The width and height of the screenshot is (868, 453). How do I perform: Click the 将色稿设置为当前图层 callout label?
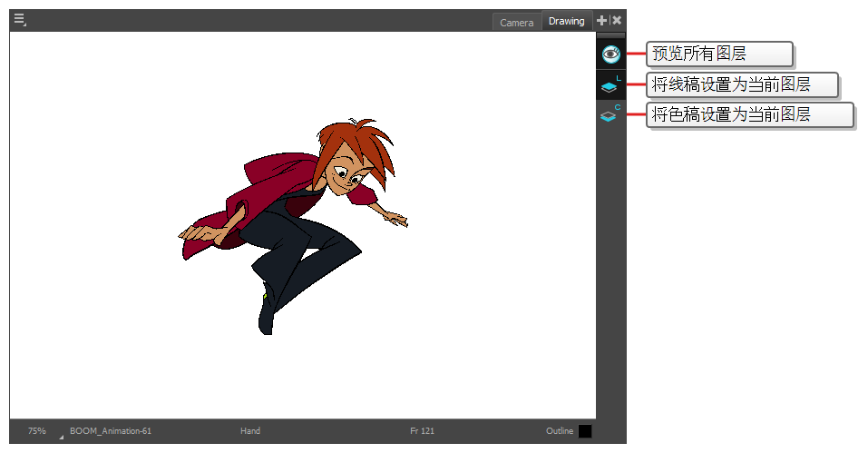749,115
